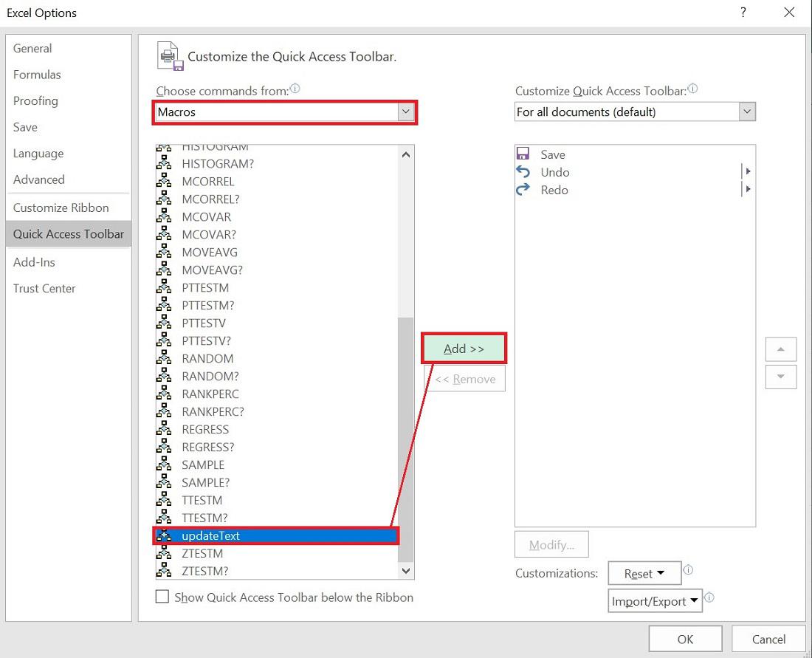The height and width of the screenshot is (658, 812).
Task: Expand the Redo submenu arrow
Action: tap(748, 190)
